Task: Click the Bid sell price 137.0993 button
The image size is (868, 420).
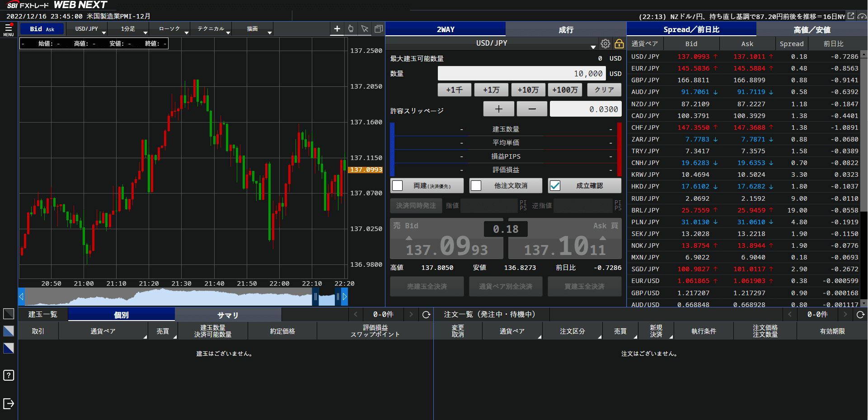Action: pos(447,239)
